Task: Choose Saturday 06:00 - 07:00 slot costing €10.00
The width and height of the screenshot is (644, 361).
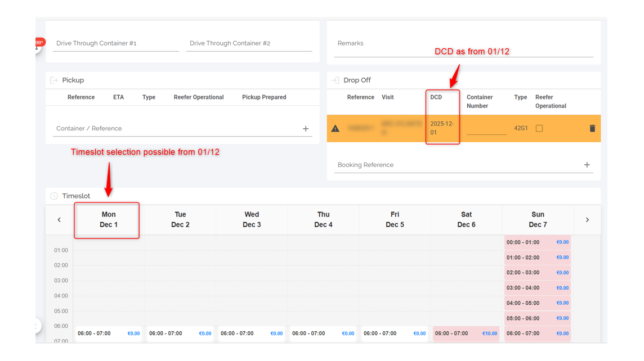Action: (x=466, y=333)
